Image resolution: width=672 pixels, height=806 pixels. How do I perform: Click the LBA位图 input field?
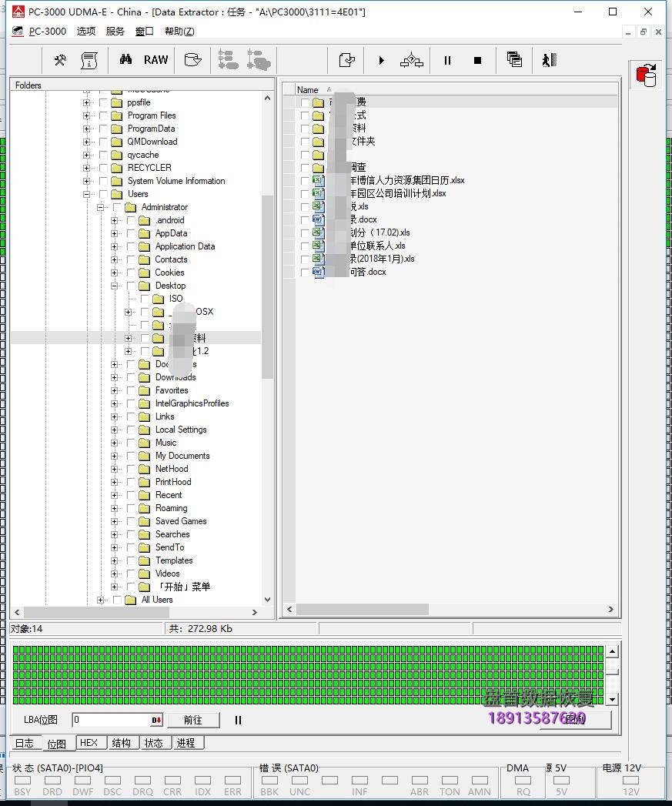112,720
